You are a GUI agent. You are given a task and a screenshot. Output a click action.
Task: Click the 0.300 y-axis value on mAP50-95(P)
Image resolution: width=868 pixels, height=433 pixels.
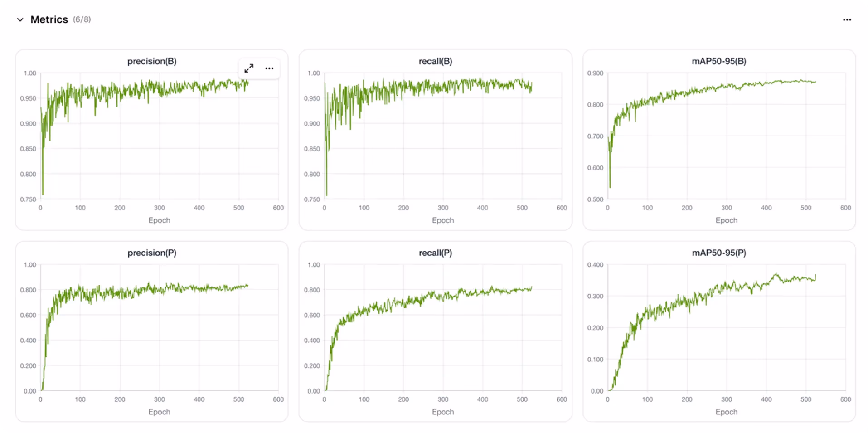tap(595, 297)
